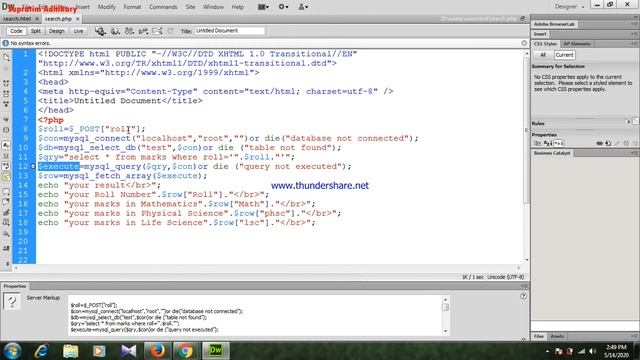
Task: Toggle Syntax Error Alerts in info bar icon
Action: [x=6, y=177]
